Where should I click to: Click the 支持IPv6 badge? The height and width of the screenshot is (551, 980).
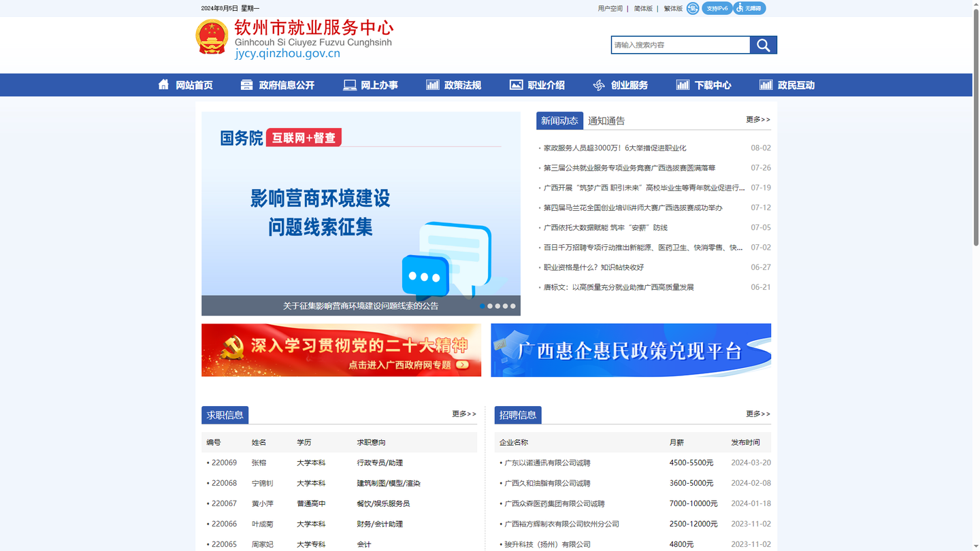click(x=717, y=8)
